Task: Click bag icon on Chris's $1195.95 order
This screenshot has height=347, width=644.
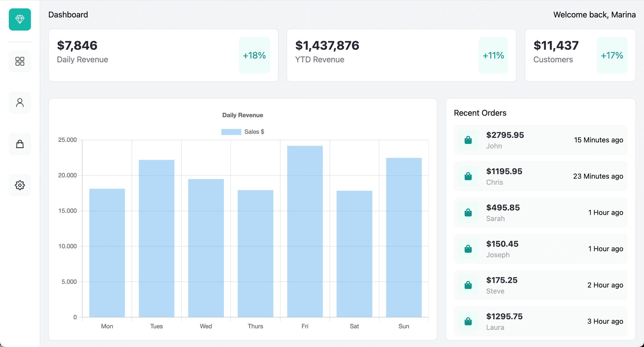Action: [468, 176]
